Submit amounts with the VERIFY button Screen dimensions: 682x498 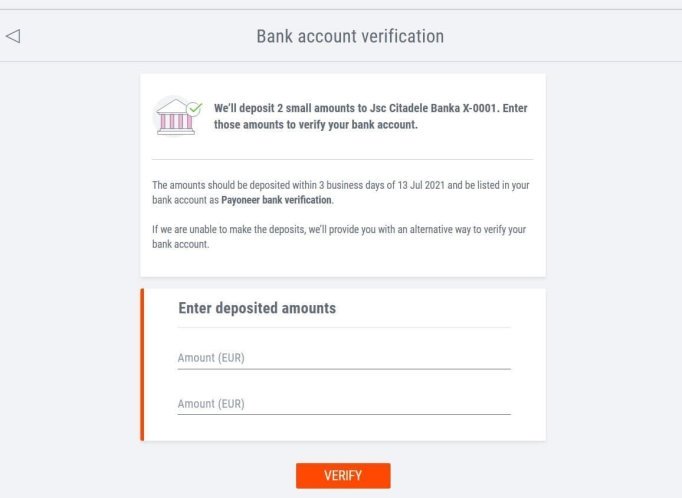coord(343,475)
